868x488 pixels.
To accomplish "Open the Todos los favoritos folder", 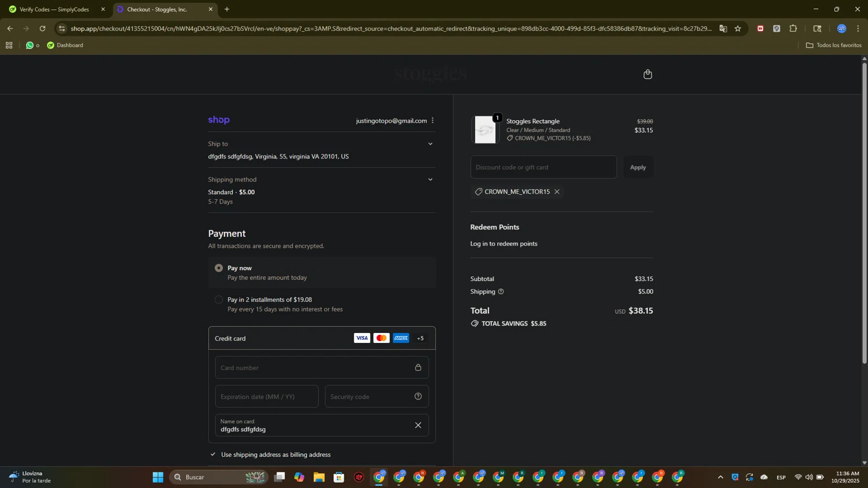I will 833,45.
